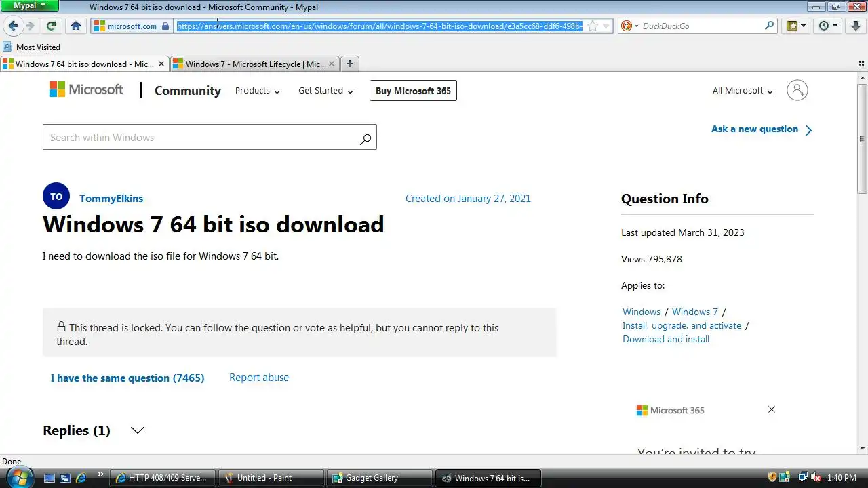This screenshot has width=868, height=488.
Task: Click Download and install link
Action: 666,339
